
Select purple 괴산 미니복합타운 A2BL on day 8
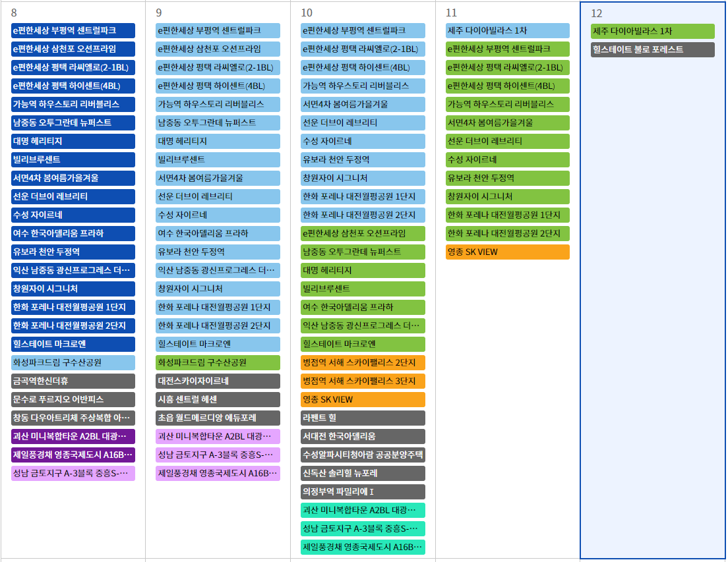click(73, 436)
